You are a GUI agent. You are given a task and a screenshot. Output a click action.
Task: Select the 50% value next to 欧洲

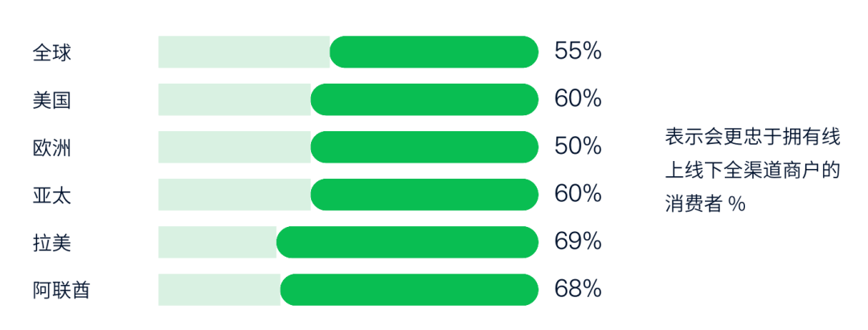coord(578,147)
